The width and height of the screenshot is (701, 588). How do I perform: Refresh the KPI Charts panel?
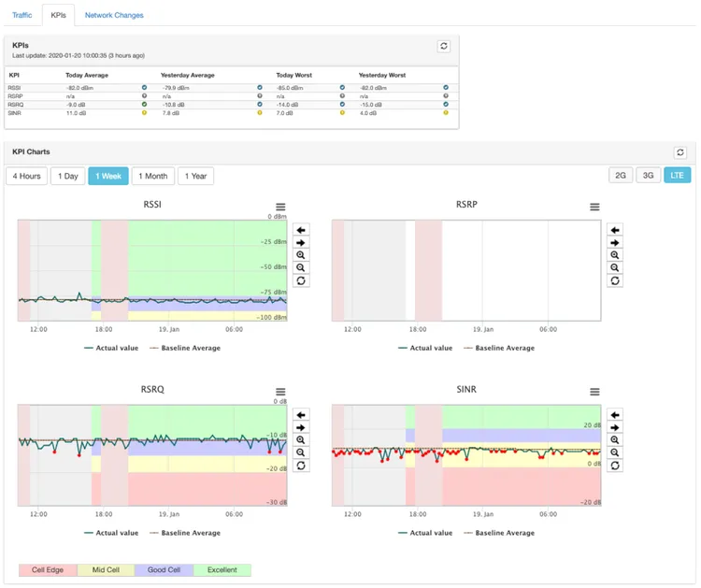(x=680, y=152)
